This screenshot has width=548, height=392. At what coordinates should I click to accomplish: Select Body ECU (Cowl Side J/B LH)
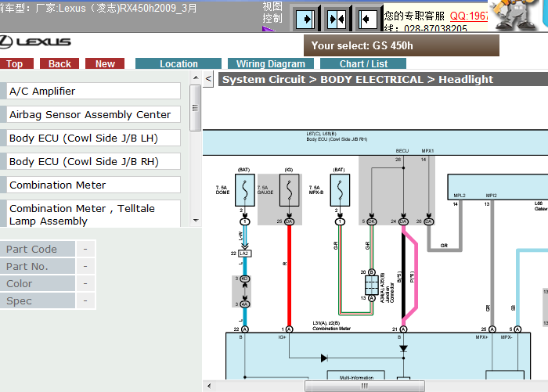[93, 138]
